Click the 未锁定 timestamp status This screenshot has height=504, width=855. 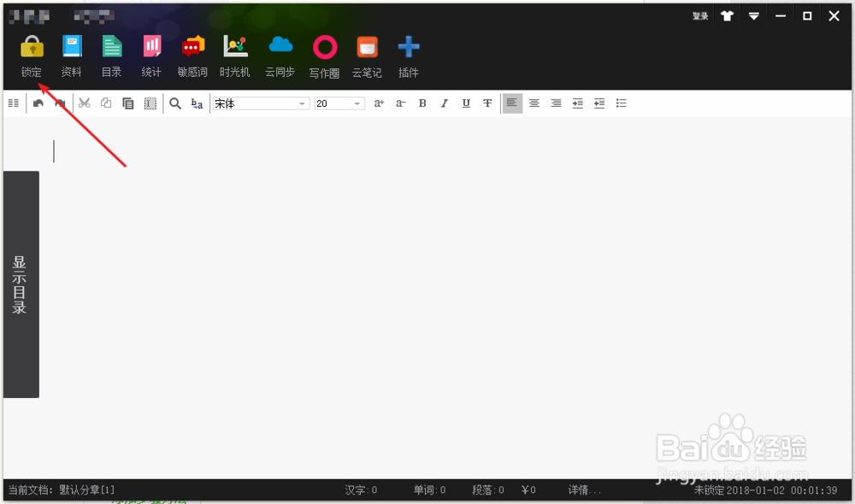(x=765, y=489)
